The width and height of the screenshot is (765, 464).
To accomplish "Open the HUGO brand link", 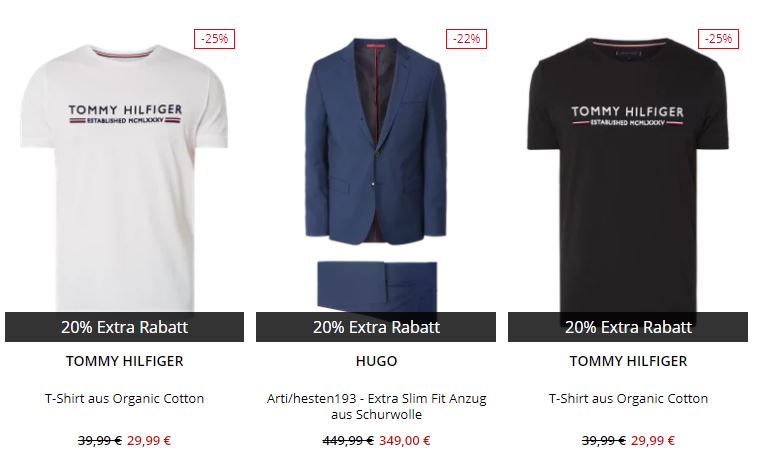I will tap(376, 361).
